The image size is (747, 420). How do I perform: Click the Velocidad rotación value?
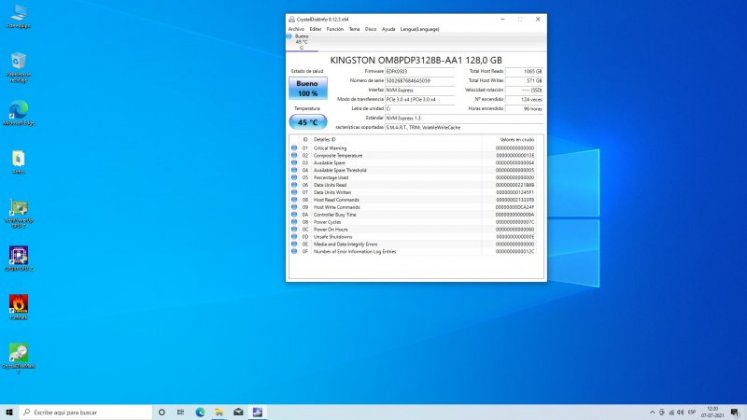click(x=524, y=90)
